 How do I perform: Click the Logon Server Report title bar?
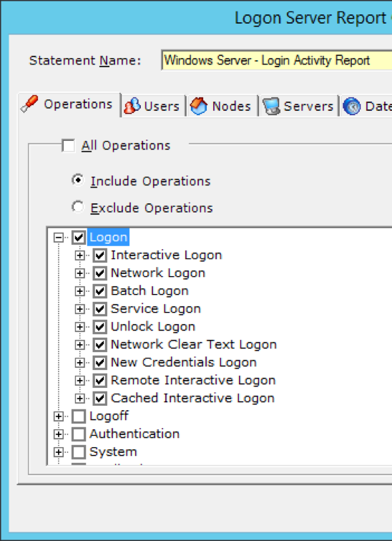point(196,17)
